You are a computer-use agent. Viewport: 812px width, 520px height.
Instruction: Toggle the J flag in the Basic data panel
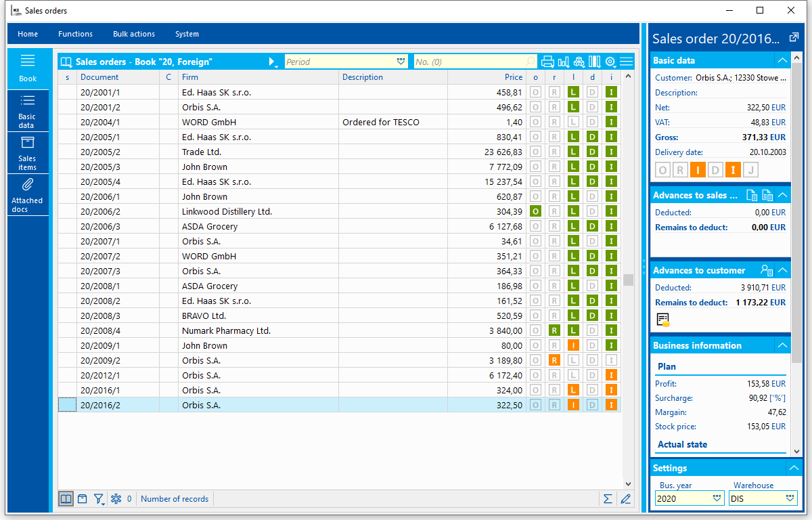(x=751, y=170)
